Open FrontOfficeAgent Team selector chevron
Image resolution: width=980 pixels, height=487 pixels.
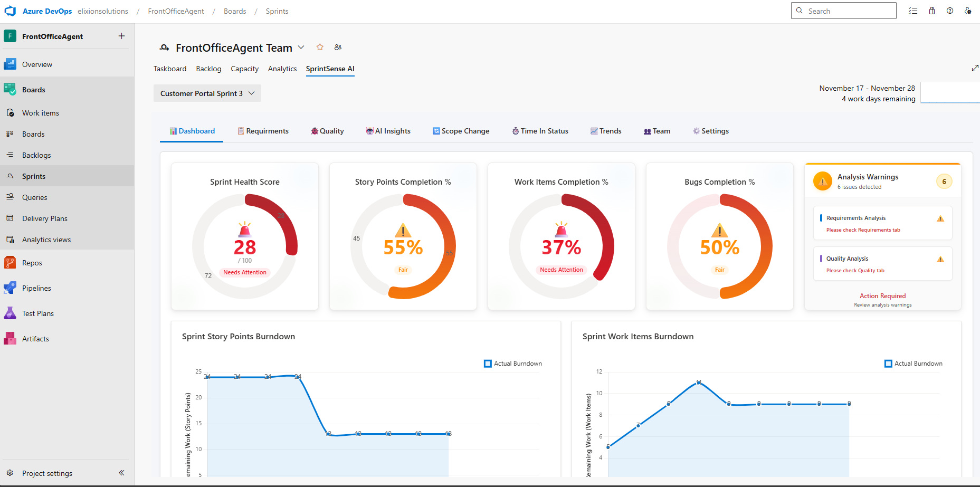click(301, 47)
